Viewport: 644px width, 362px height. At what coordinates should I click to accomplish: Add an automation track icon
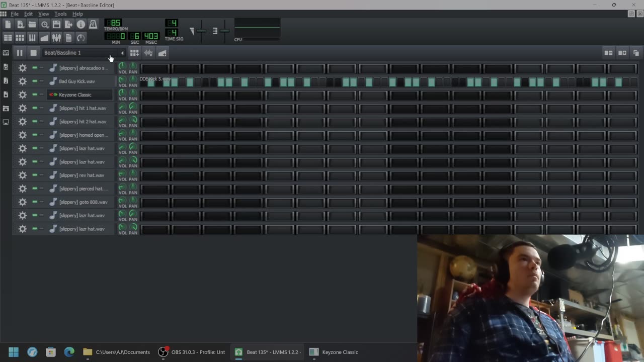click(162, 53)
